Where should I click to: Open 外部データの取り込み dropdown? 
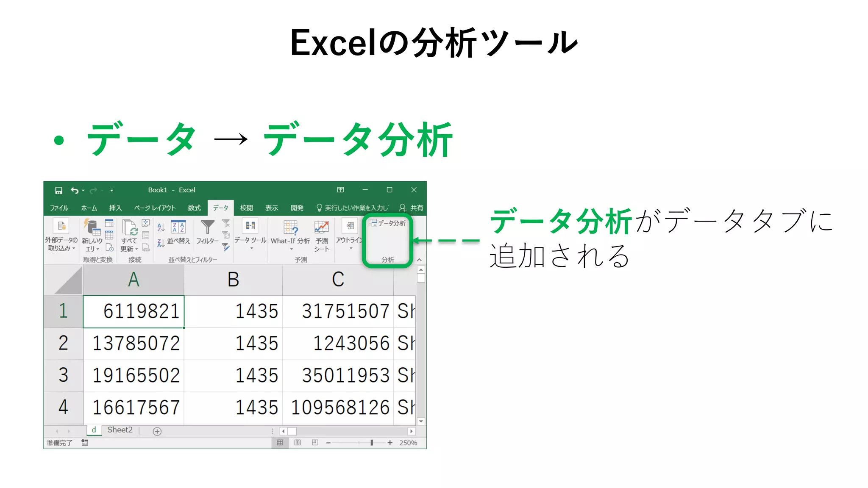coord(61,236)
